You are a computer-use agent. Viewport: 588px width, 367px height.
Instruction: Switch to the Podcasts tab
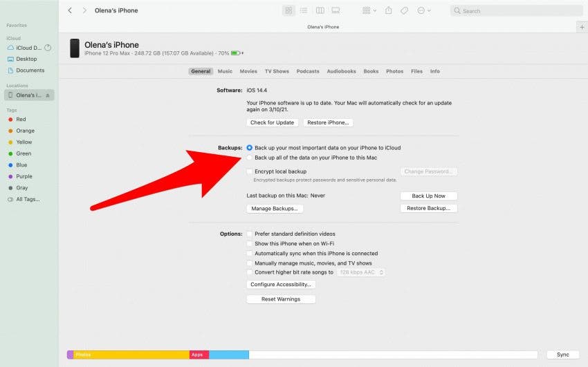[308, 71]
